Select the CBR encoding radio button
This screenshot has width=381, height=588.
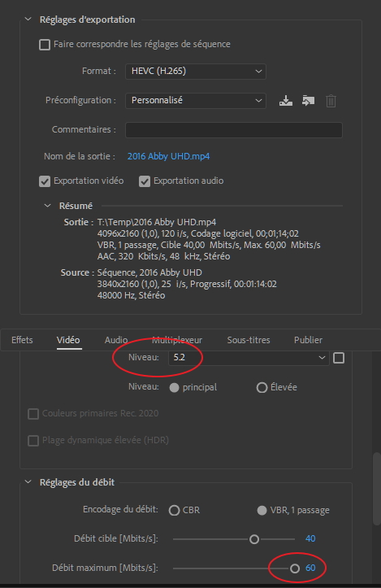174,511
